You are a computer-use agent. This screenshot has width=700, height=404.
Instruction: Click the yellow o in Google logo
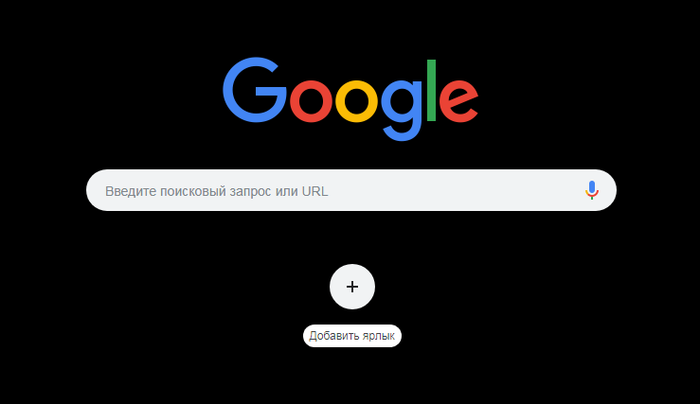point(356,101)
